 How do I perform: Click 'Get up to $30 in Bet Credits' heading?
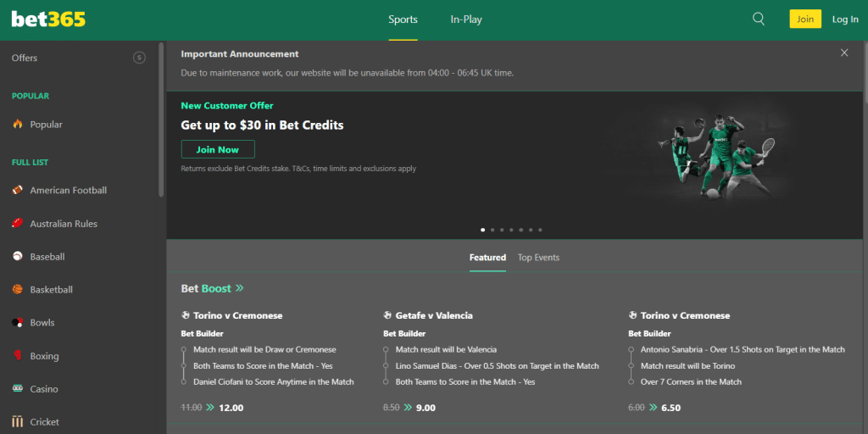(x=263, y=125)
